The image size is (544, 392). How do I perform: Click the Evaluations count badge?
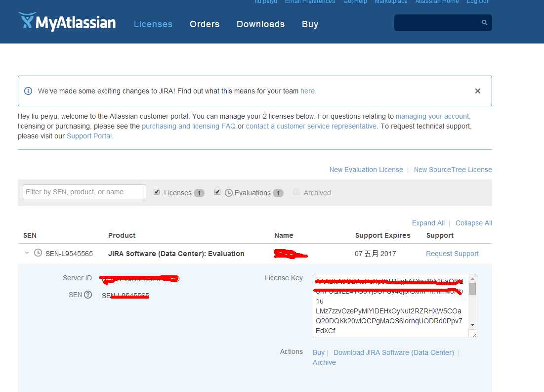278,193
